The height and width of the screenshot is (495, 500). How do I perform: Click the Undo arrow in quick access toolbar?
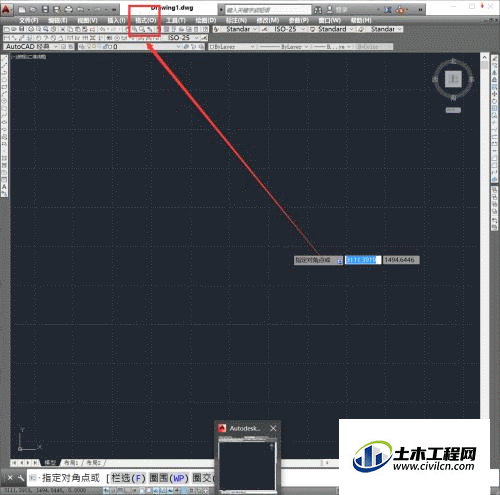coord(80,10)
